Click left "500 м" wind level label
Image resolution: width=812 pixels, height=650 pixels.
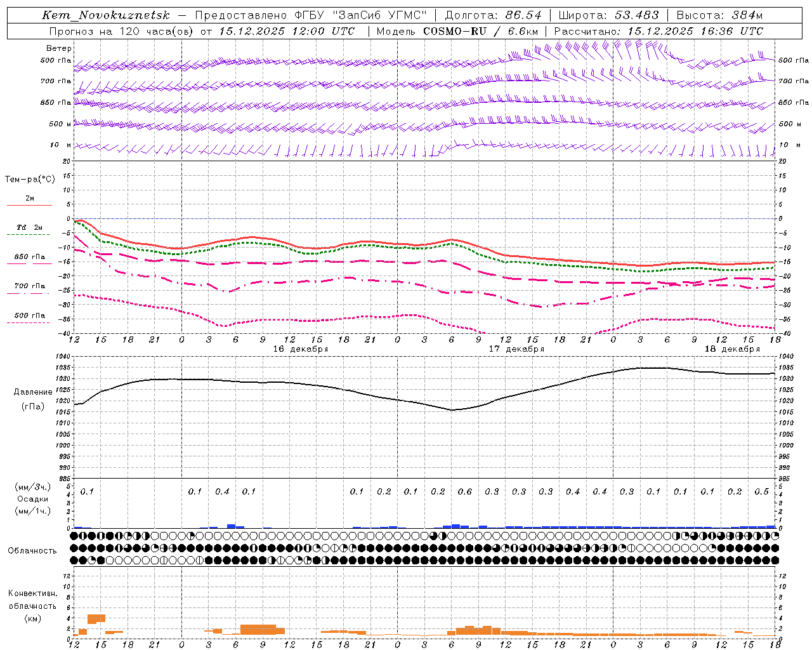(x=60, y=124)
